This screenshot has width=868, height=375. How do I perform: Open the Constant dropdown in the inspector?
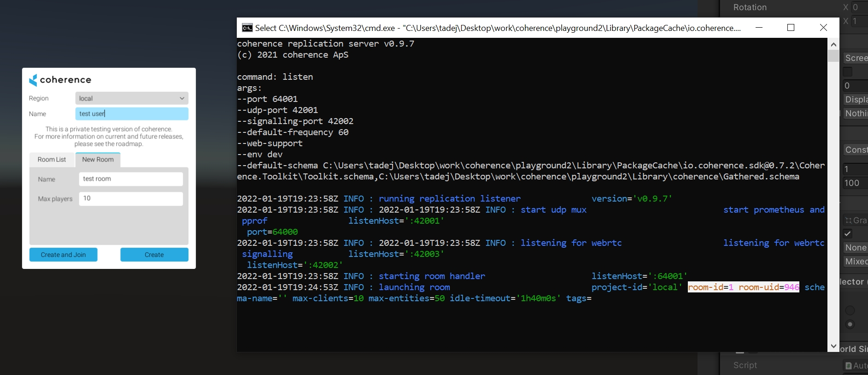[856, 150]
